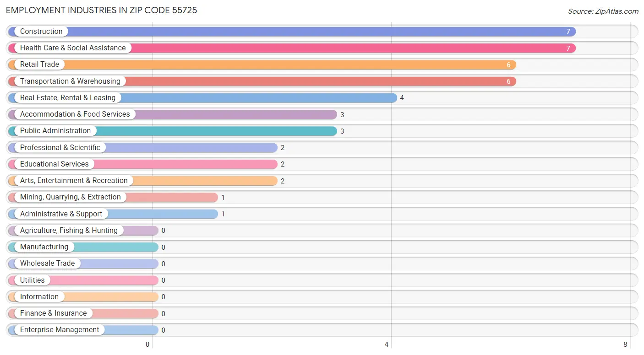
Task: Click the value 7 on Construction bar
Action: 568,32
